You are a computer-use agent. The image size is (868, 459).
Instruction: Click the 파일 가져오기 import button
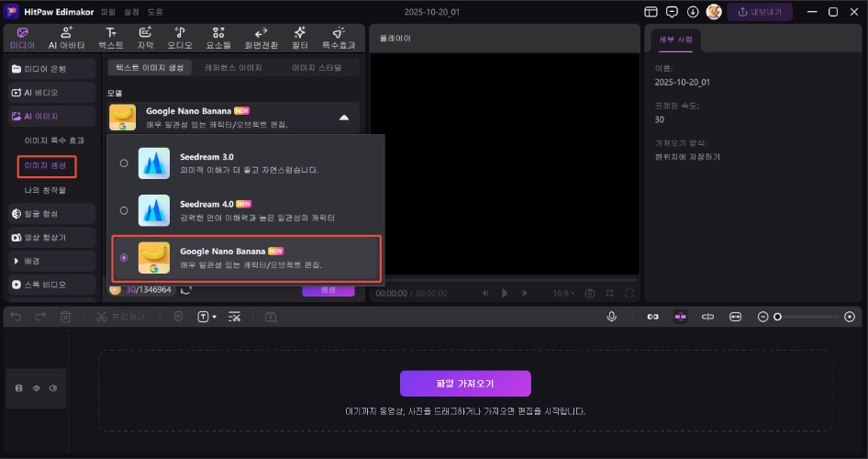pyautogui.click(x=465, y=383)
